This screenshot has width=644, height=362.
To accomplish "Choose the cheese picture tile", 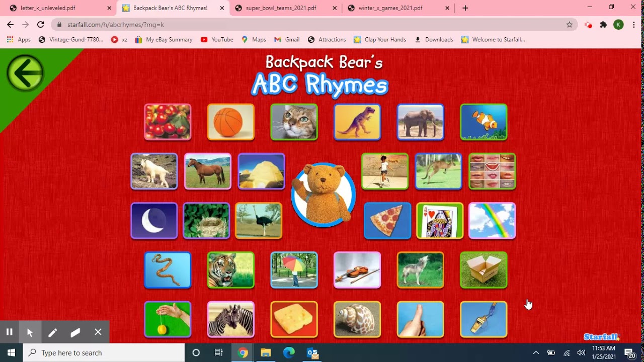I will coord(294,319).
